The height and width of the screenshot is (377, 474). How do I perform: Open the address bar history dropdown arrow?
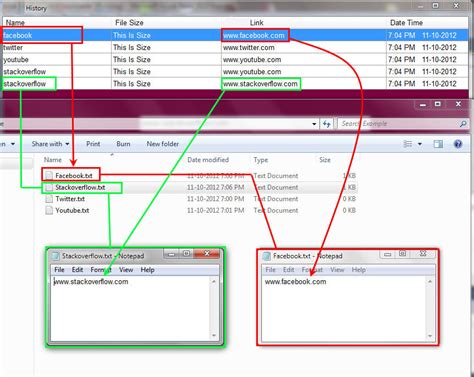pos(314,124)
